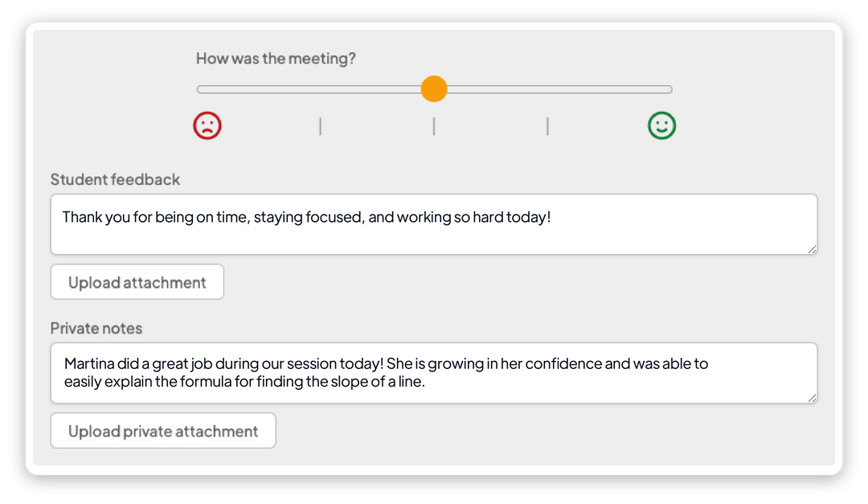Click the Private notes resize handle
This screenshot has width=868, height=504.
[812, 398]
